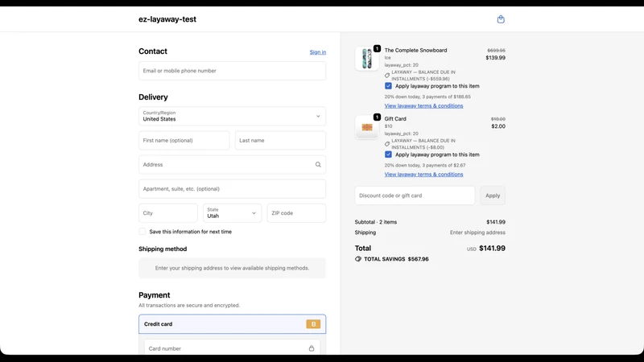Click the snowboard layaway discount tag icon

tap(387, 76)
